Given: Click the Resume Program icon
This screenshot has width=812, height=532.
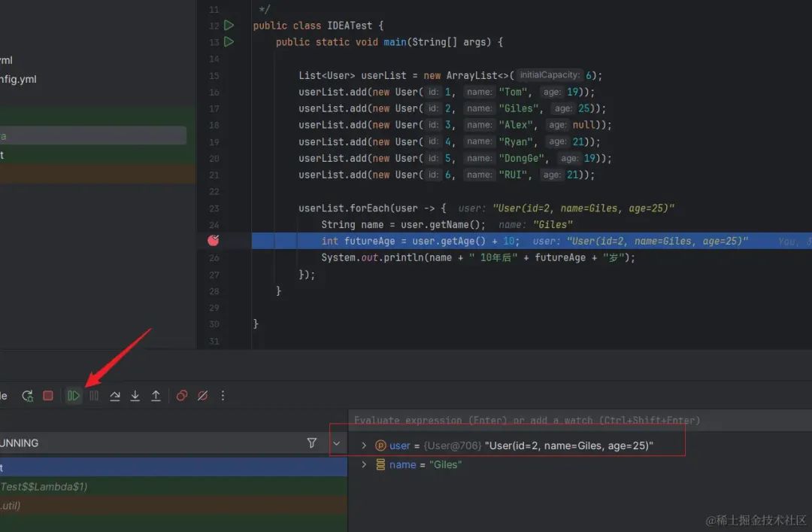Looking at the screenshot, I should (73, 395).
